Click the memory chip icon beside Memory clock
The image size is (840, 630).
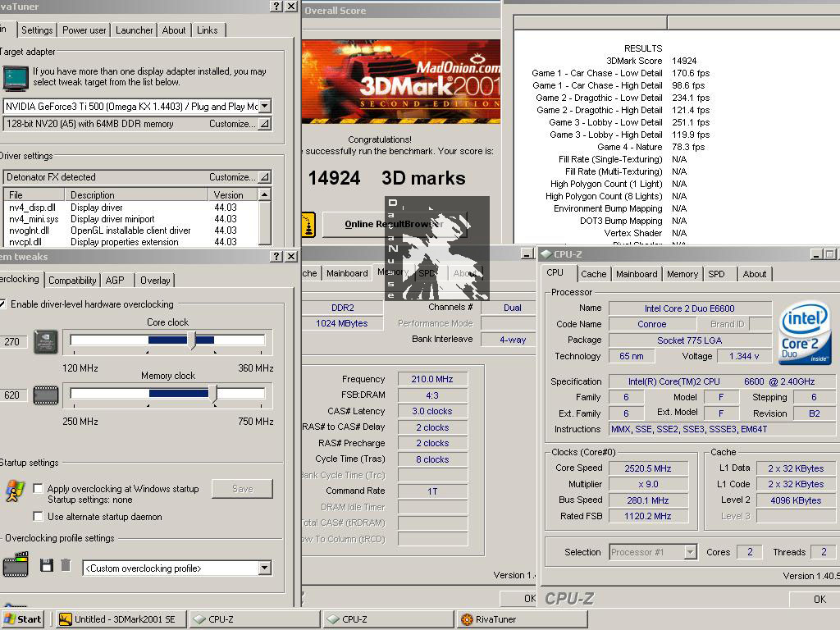46,395
